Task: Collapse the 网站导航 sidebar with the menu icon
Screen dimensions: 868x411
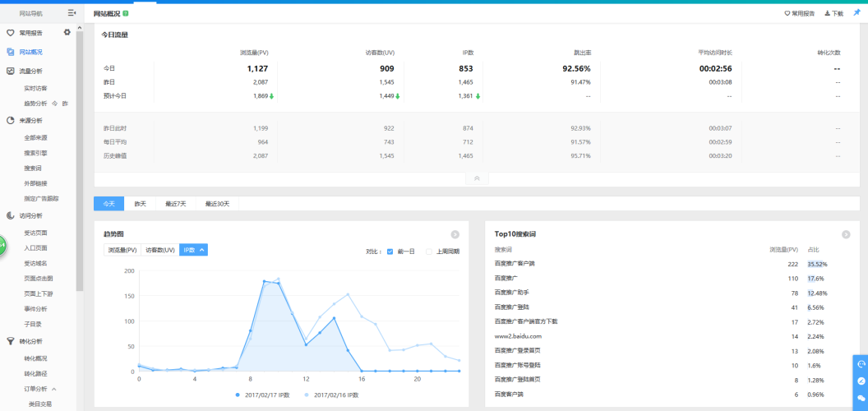Action: coord(72,12)
